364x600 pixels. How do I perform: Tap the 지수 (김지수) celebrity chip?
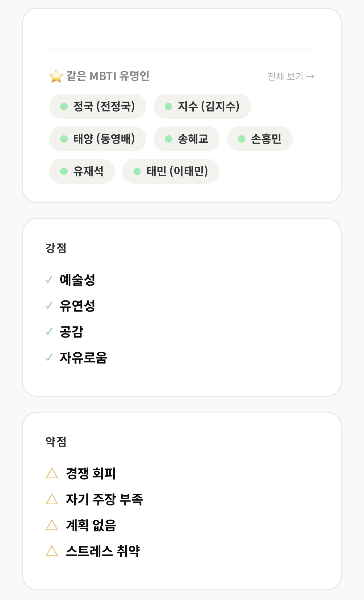pos(202,107)
